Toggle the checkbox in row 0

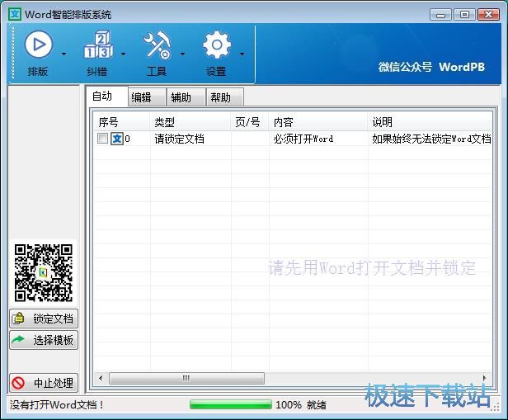102,139
